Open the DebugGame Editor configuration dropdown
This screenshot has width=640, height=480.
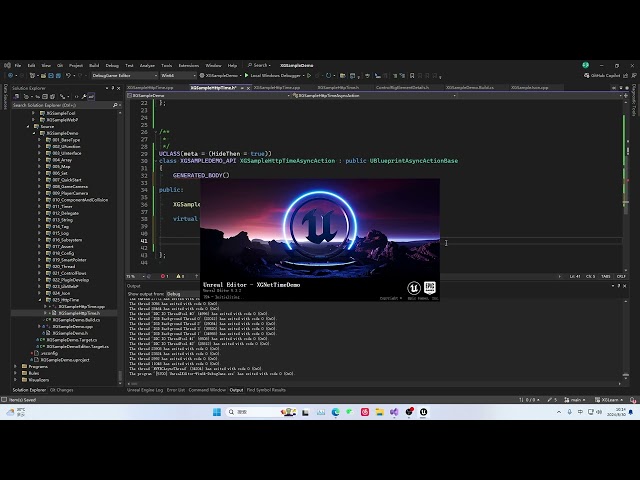click(x=124, y=76)
